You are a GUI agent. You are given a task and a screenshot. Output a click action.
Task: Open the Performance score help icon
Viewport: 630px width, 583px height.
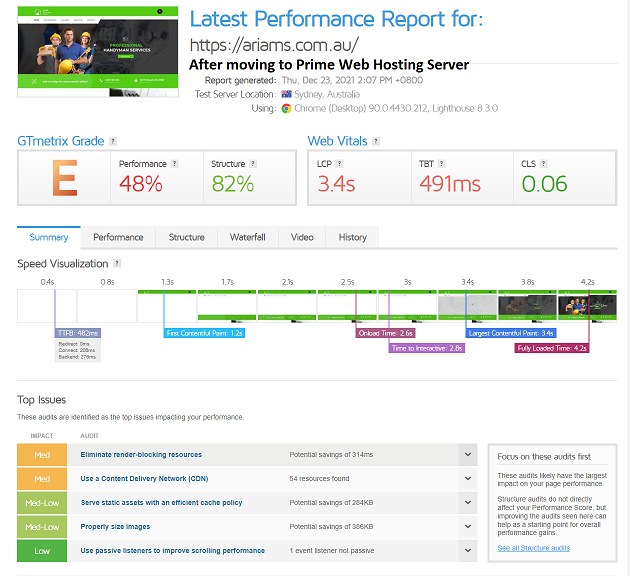(174, 164)
